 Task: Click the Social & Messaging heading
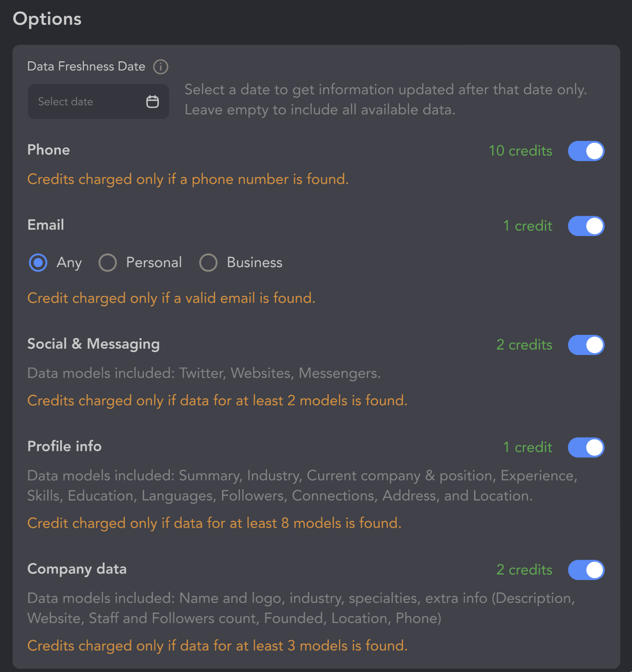coord(94,344)
